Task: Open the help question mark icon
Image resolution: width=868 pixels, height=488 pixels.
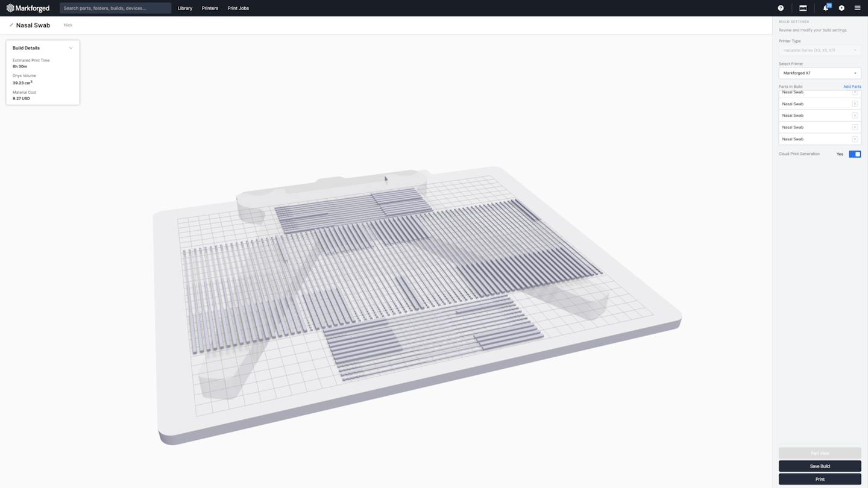Action: pyautogui.click(x=781, y=8)
